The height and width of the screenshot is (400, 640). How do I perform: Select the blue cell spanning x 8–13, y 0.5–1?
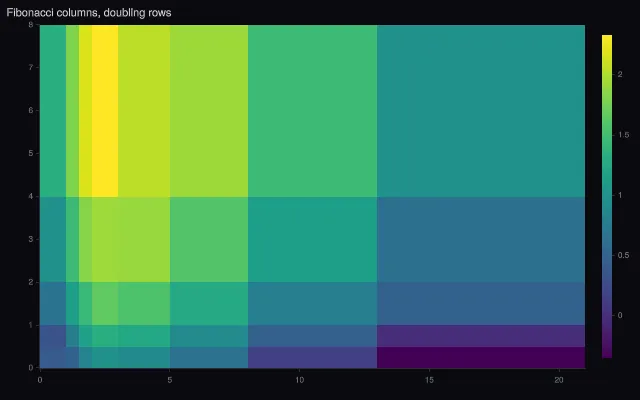point(312,336)
